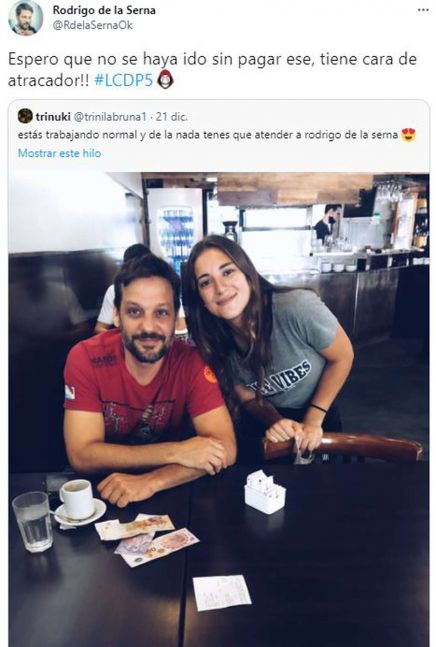Open the three-dot more options menu
436x647 pixels.
pos(423,10)
